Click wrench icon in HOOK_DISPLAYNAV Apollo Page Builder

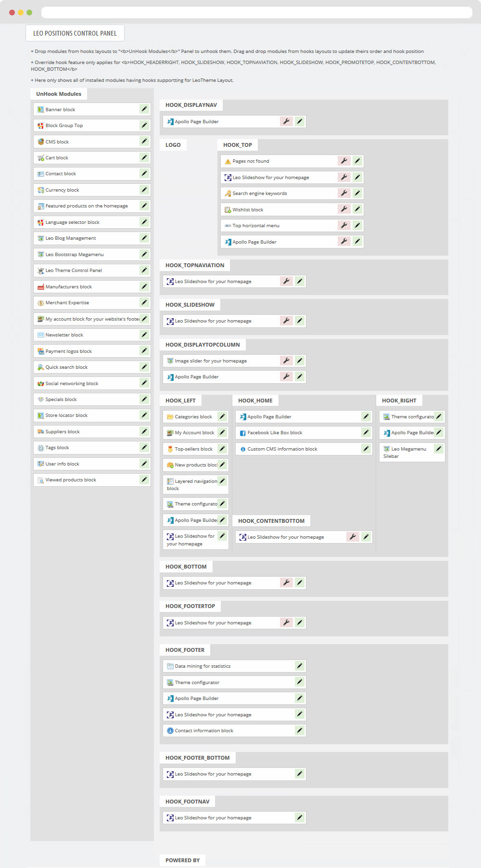(x=286, y=121)
